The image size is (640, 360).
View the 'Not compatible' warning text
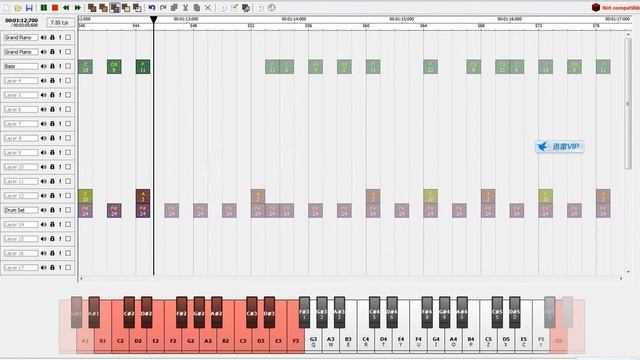tap(621, 8)
